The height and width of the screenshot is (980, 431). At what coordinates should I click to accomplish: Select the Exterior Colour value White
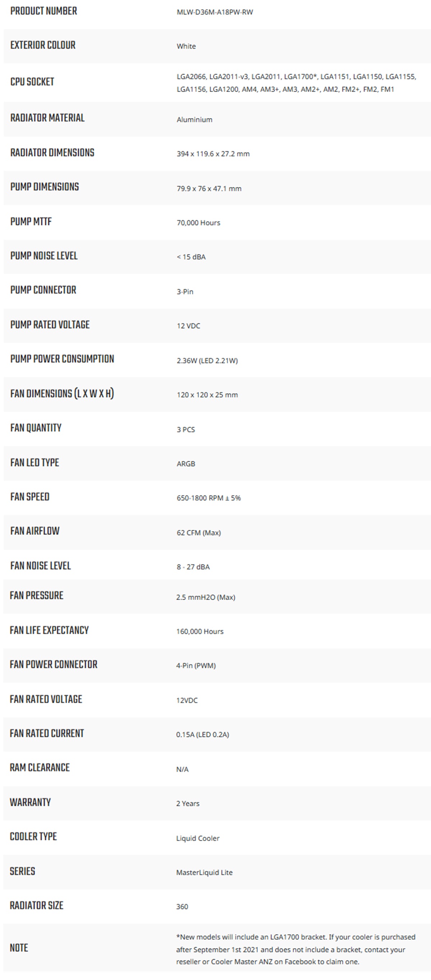pyautogui.click(x=186, y=46)
